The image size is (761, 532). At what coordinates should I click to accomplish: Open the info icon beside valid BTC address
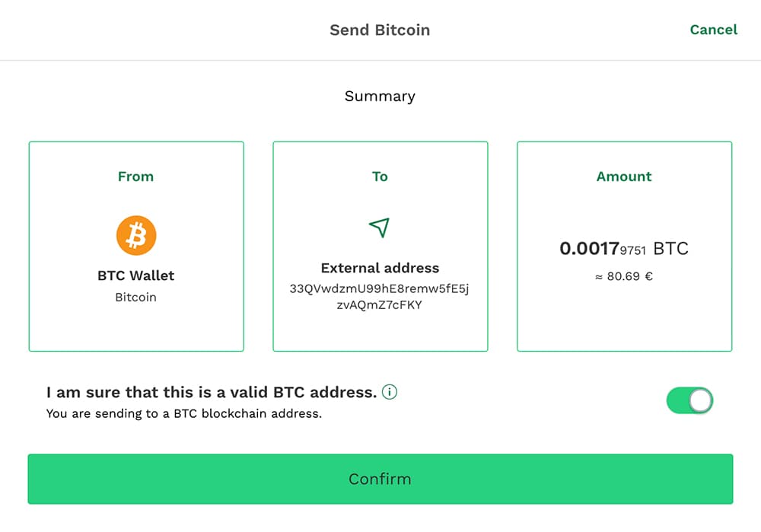[389, 392]
